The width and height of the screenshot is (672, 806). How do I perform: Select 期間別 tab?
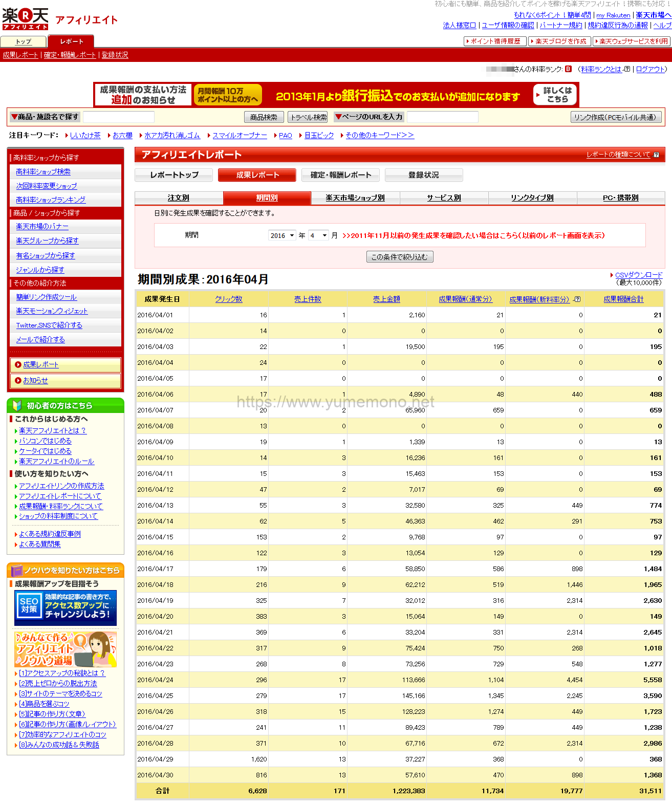[267, 198]
